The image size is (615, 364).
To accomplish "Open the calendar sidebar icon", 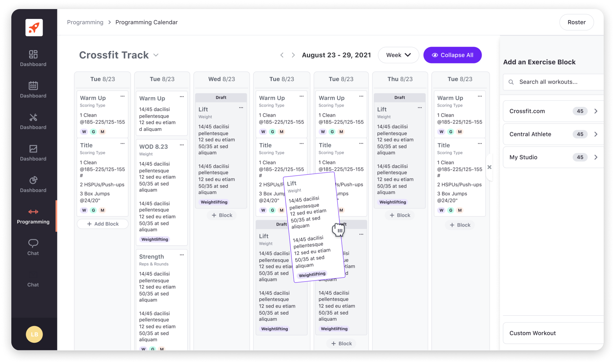I will (x=33, y=86).
